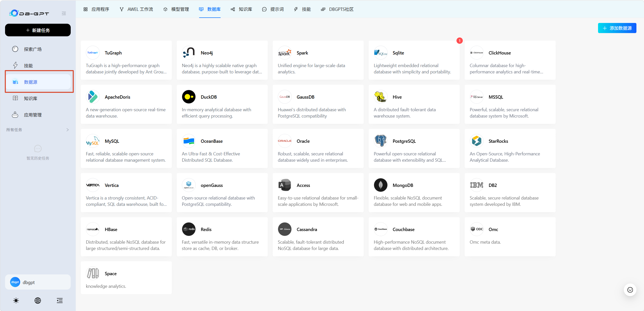Open the MySQL datasource card
The width and height of the screenshot is (644, 311).
(126, 149)
